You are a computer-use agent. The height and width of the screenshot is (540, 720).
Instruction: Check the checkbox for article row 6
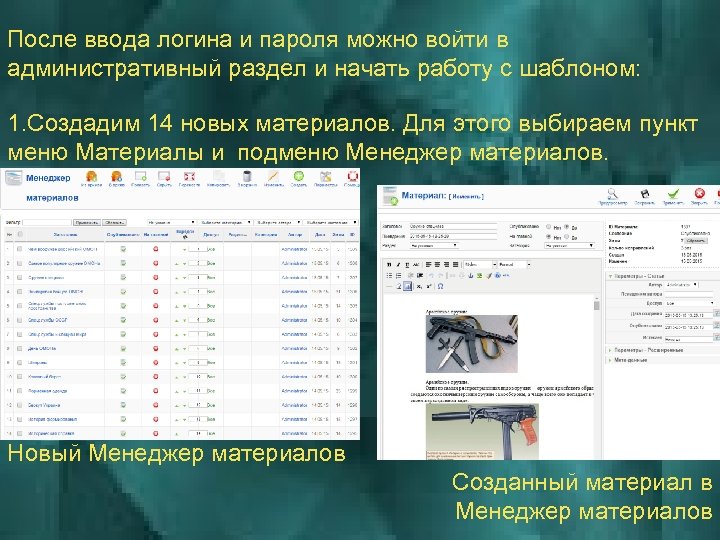click(19, 320)
